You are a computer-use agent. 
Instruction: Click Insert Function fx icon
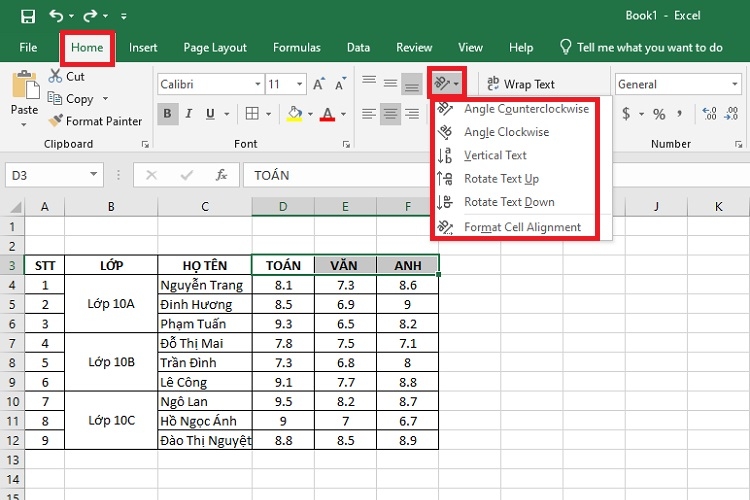pyautogui.click(x=221, y=175)
